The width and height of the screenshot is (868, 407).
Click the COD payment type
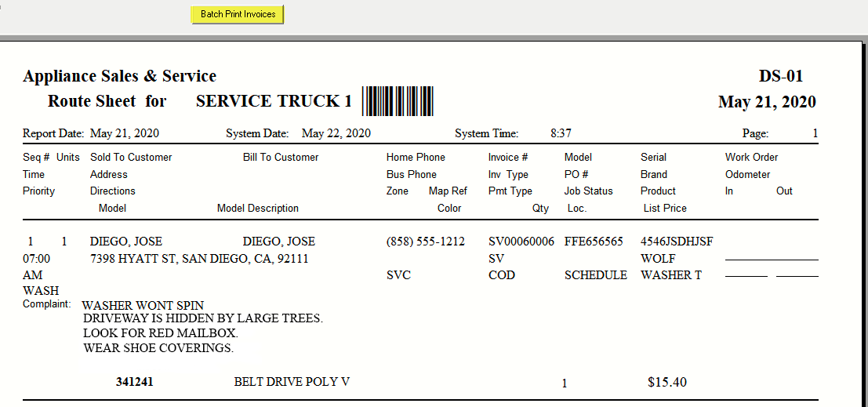502,275
